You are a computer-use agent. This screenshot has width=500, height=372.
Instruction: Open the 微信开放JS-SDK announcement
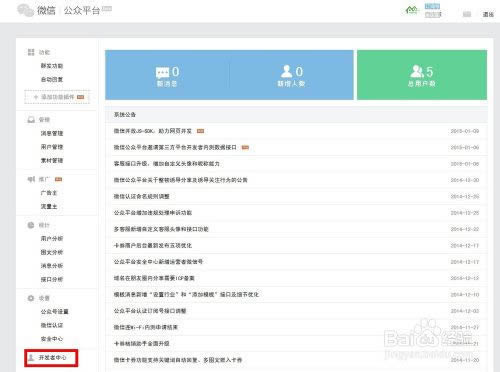pyautogui.click(x=153, y=131)
